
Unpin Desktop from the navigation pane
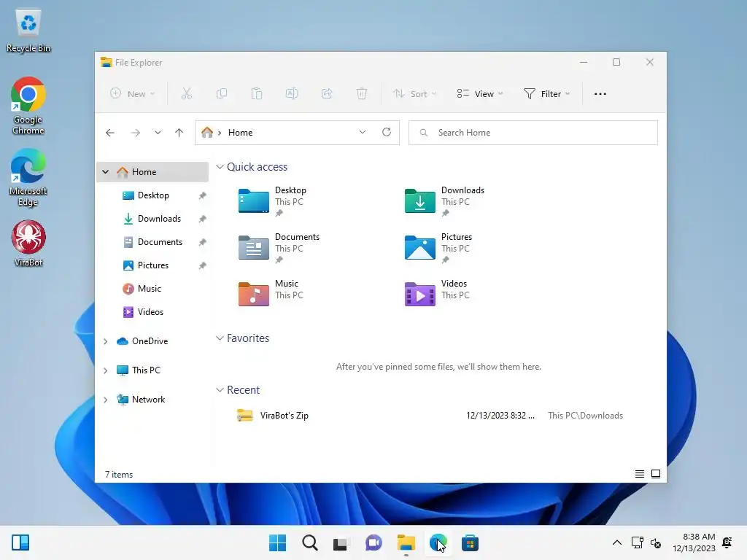pyautogui.click(x=203, y=195)
